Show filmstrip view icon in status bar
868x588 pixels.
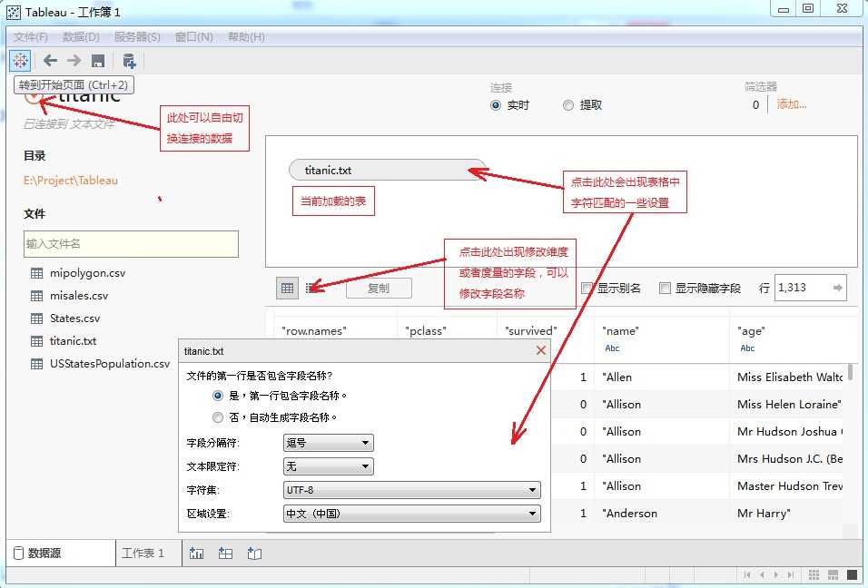[x=833, y=574]
